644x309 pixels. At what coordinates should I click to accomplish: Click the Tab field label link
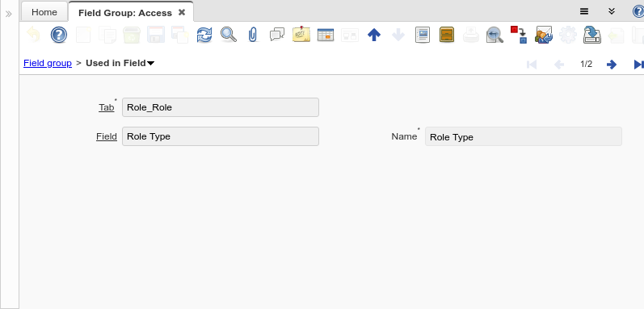point(107,107)
